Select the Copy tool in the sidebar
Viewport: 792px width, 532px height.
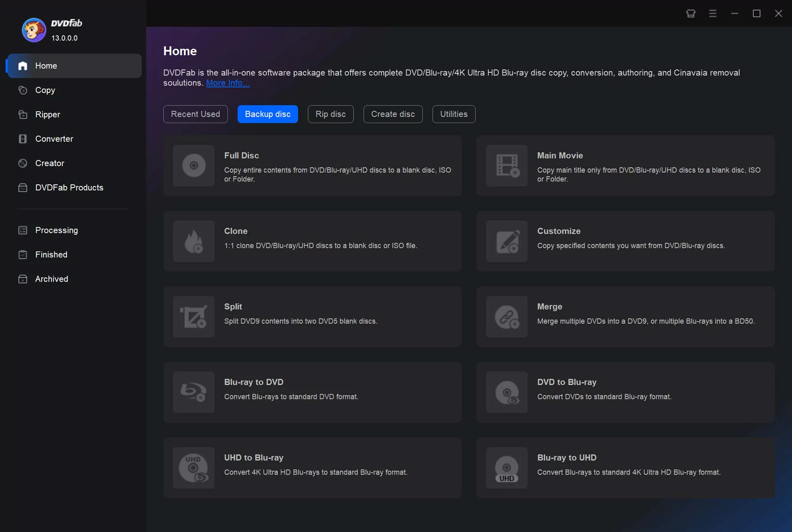(x=45, y=90)
